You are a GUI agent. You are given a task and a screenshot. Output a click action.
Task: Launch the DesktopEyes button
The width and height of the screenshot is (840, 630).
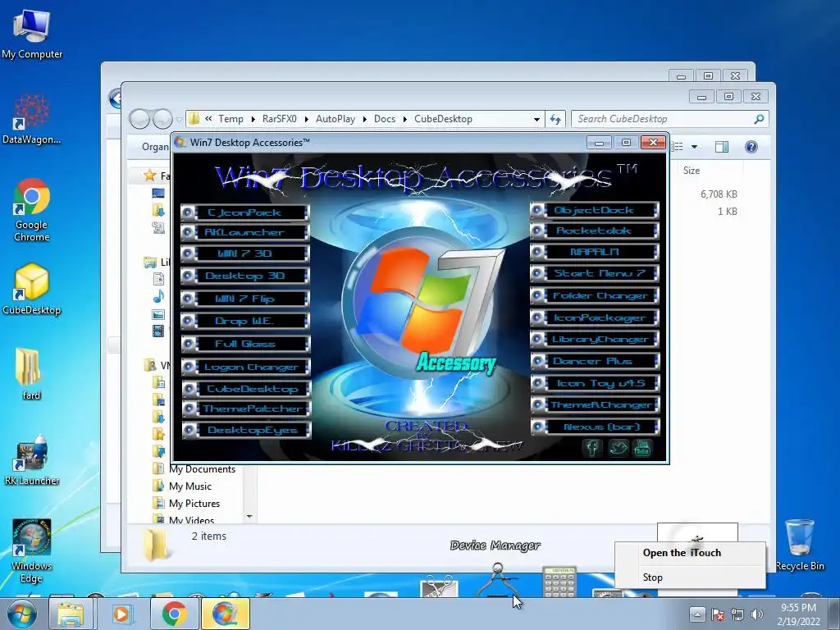tap(246, 430)
